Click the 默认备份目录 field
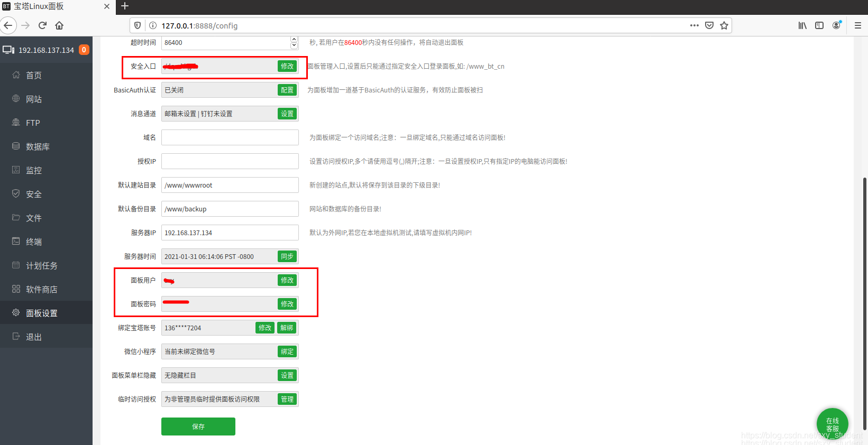Viewport: 868px width, 445px height. [x=230, y=209]
